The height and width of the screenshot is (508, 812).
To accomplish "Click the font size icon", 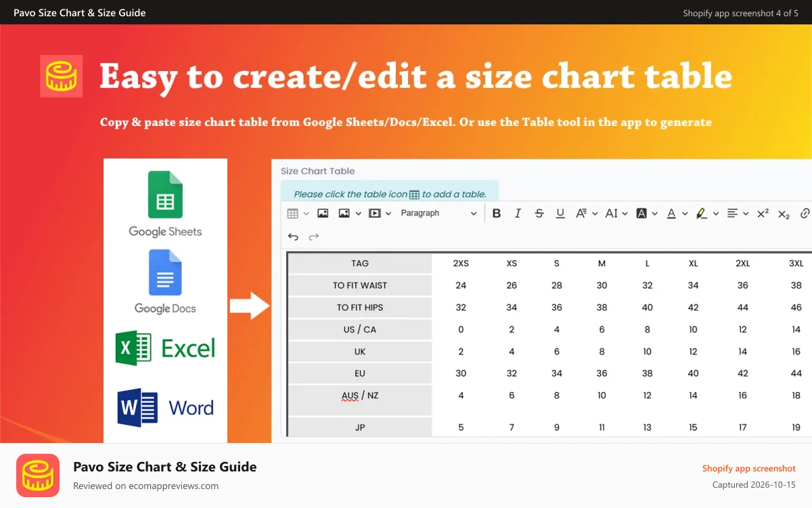I will (x=612, y=213).
